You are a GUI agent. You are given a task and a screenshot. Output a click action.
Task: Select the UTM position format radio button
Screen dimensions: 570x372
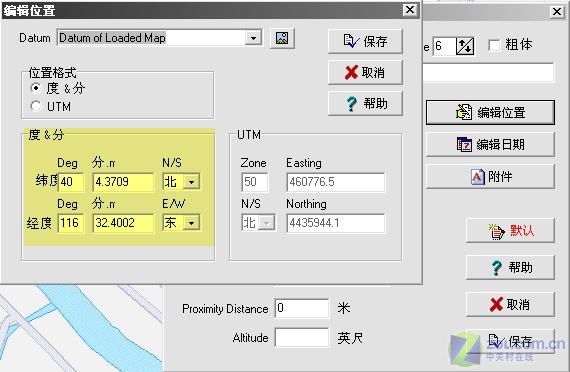[x=36, y=106]
